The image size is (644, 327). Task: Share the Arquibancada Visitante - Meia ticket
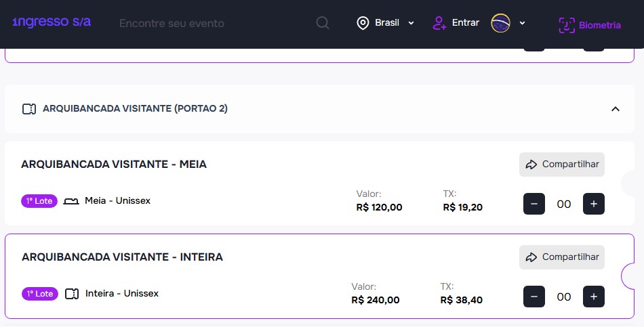(x=562, y=165)
